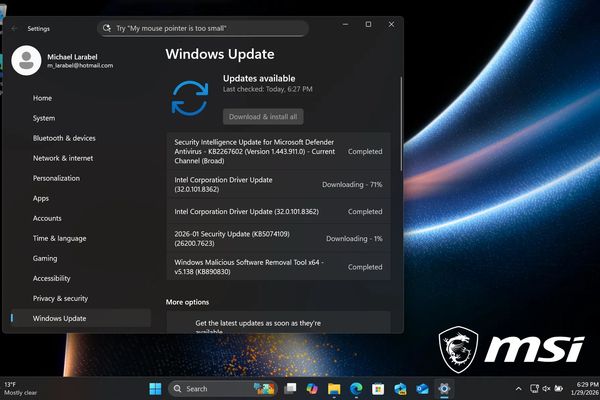Select Network & internet
The height and width of the screenshot is (400, 600).
[63, 158]
